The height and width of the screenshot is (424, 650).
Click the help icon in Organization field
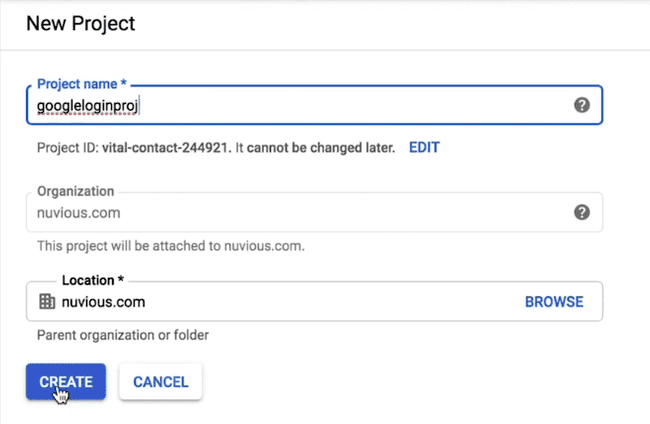(582, 212)
